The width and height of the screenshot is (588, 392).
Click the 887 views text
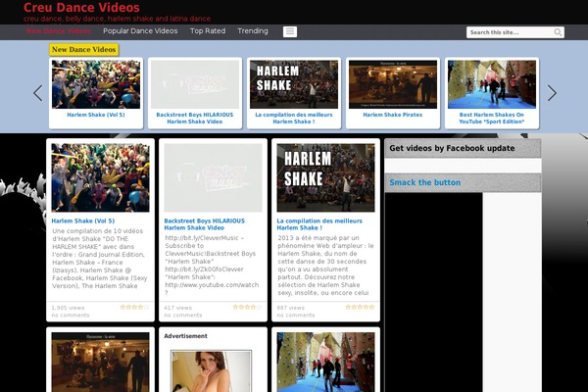point(291,308)
